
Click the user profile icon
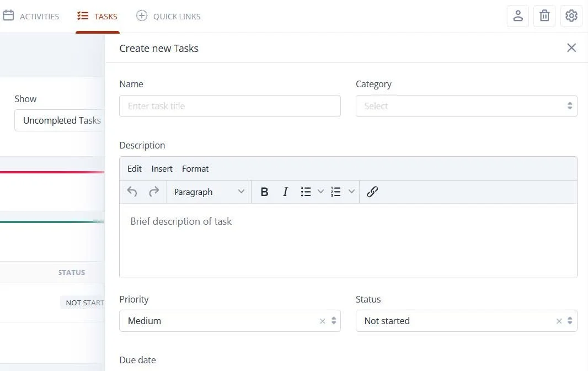518,16
